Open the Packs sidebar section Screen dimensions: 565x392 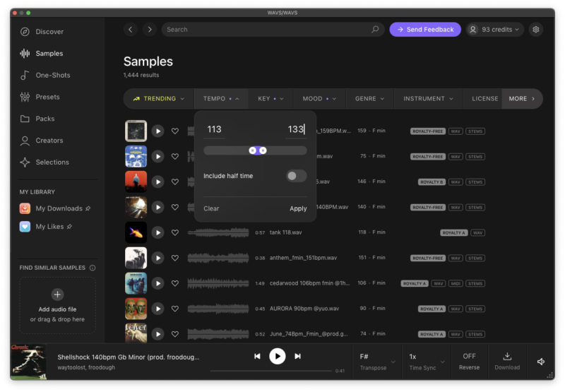tap(45, 119)
